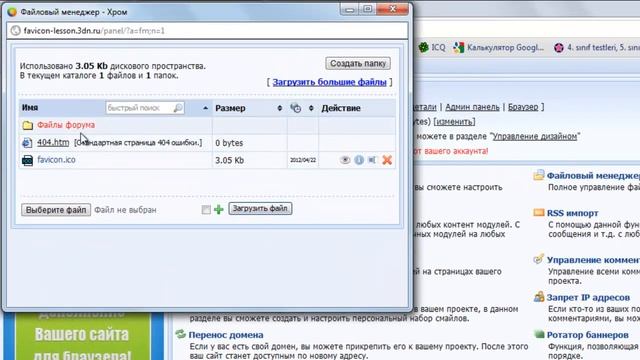The height and width of the screenshot is (360, 640).
Task: Click the Админ панель link in background
Action: coord(472,107)
